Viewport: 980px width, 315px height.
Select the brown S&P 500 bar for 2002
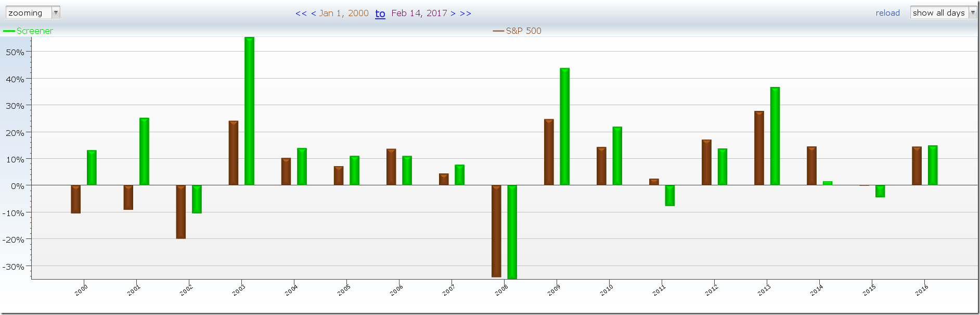point(181,212)
